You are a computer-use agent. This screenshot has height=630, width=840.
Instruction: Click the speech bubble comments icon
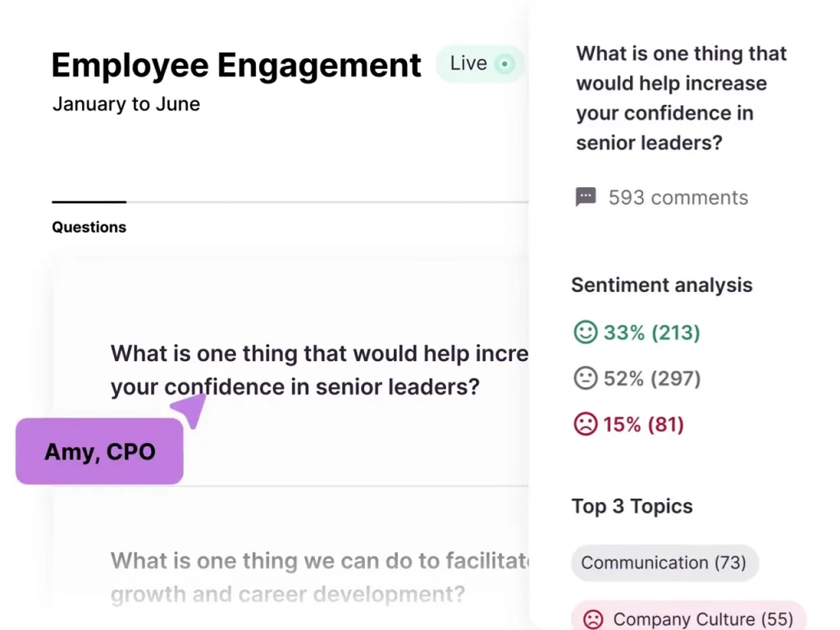click(585, 197)
